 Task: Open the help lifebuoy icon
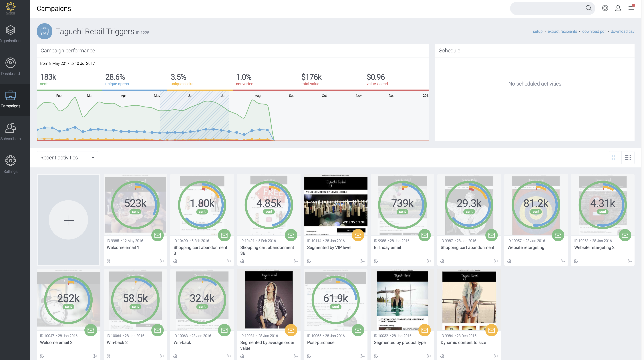click(605, 8)
